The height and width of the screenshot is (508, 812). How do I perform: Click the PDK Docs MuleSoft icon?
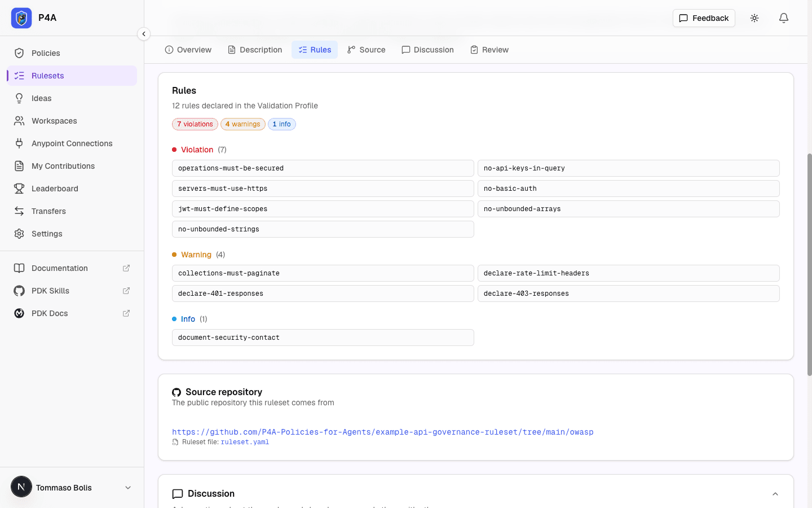tap(19, 313)
